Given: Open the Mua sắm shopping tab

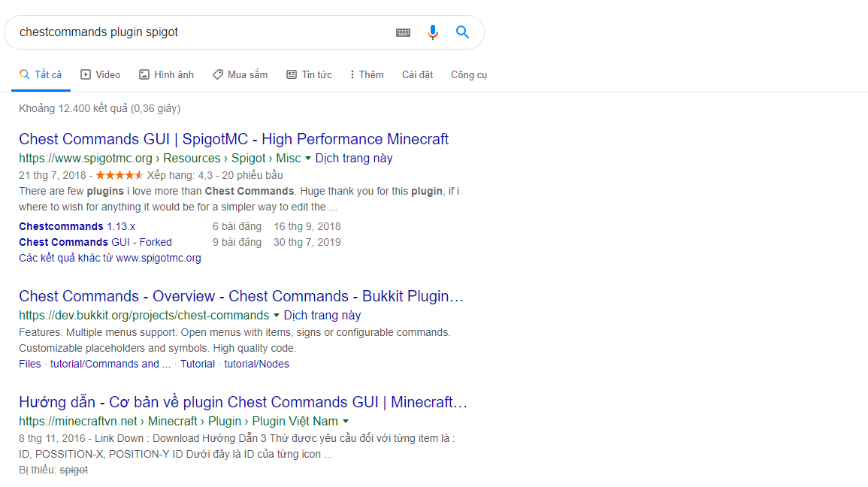Looking at the screenshot, I should pos(240,74).
